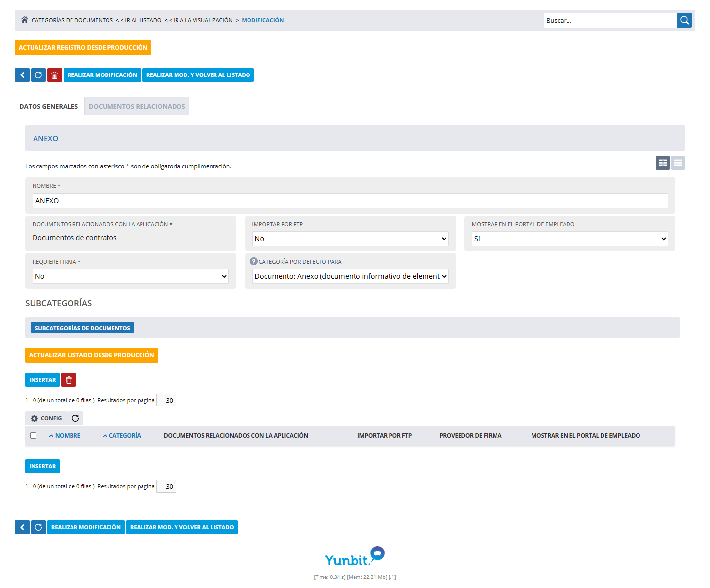The width and height of the screenshot is (710, 588).
Task: Click Subcategorías de documentos button
Action: pyautogui.click(x=82, y=328)
